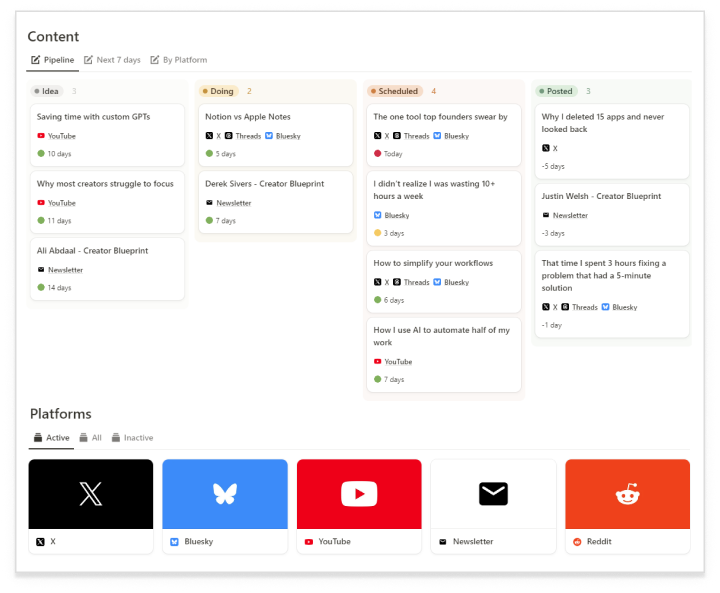Open 'Why most creators struggle to focus' card
The width and height of the screenshot is (720, 593).
pyautogui.click(x=107, y=202)
